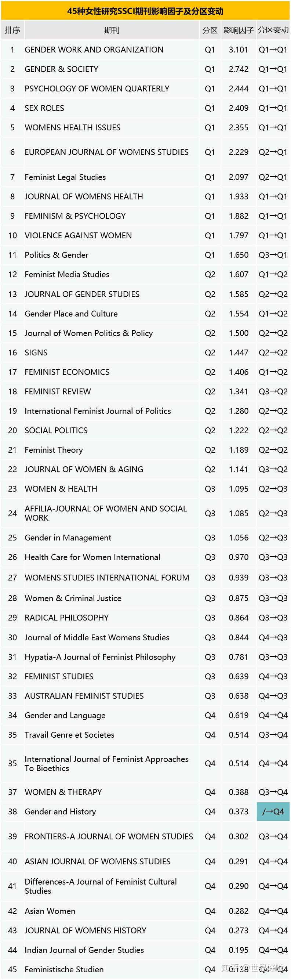Select the Asian Women journal entry
Viewport: 291px width, 980px height.
point(50,911)
